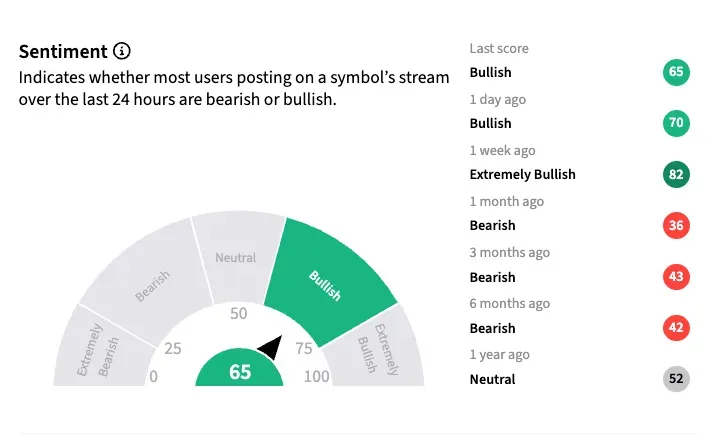Select the Bearish gauge segment
This screenshot has height=437, width=718.
point(145,291)
